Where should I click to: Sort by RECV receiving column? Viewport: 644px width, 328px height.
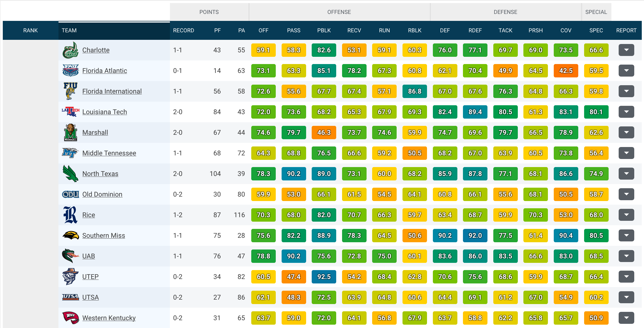(354, 30)
